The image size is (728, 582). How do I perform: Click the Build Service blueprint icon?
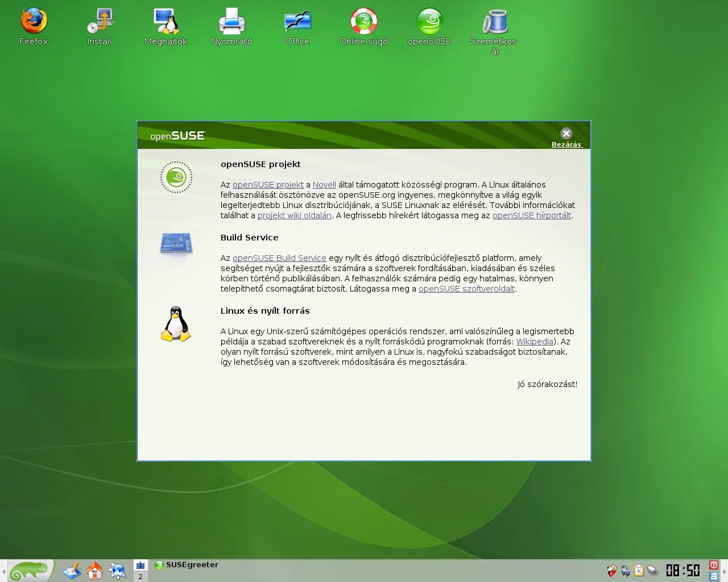[176, 243]
